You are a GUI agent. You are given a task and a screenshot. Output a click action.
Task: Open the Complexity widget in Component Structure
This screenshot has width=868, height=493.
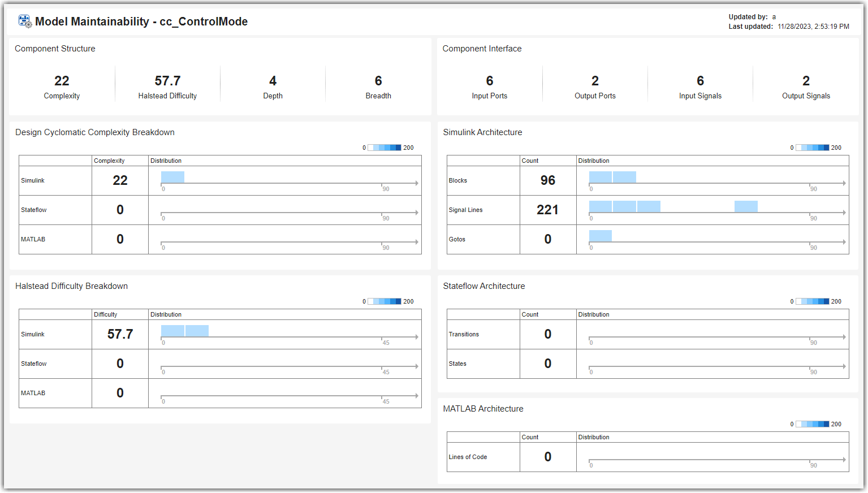tap(62, 87)
